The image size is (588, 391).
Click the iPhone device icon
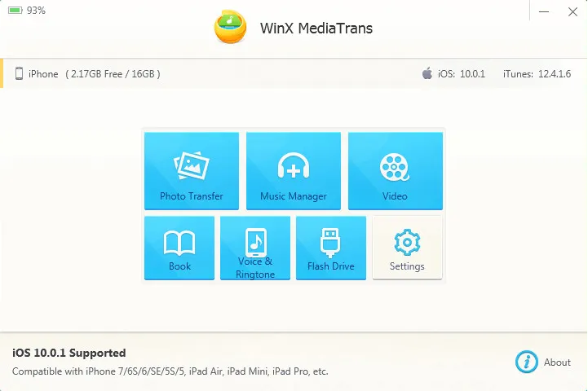pos(19,73)
